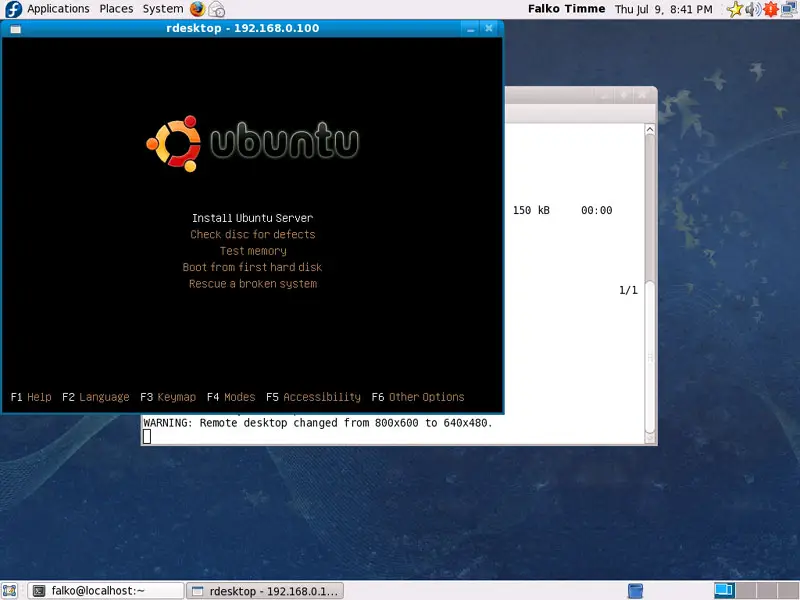Click F3 Keymap option
This screenshot has height=600, width=800.
tap(168, 397)
